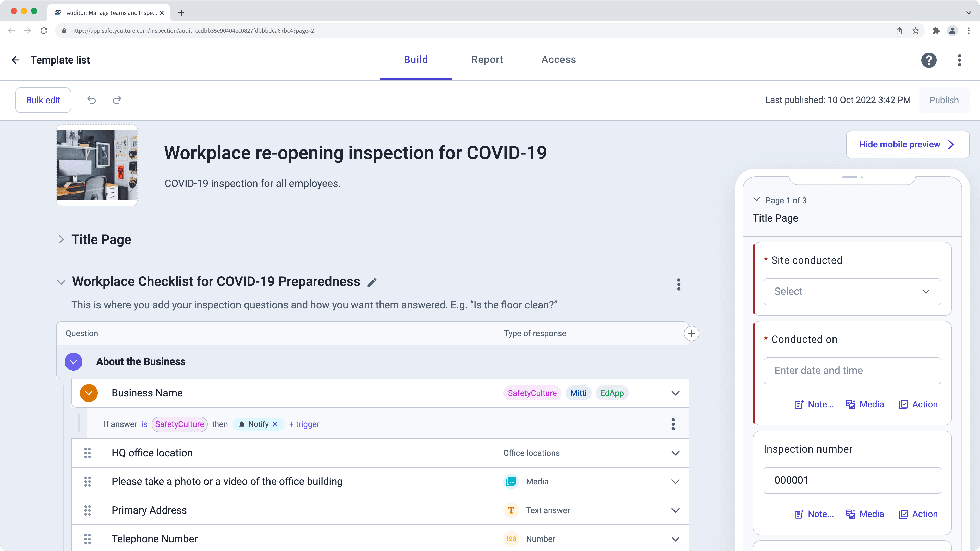Viewport: 980px width, 551px height.
Task: Remove the Notify trigger with its X
Action: (x=275, y=424)
